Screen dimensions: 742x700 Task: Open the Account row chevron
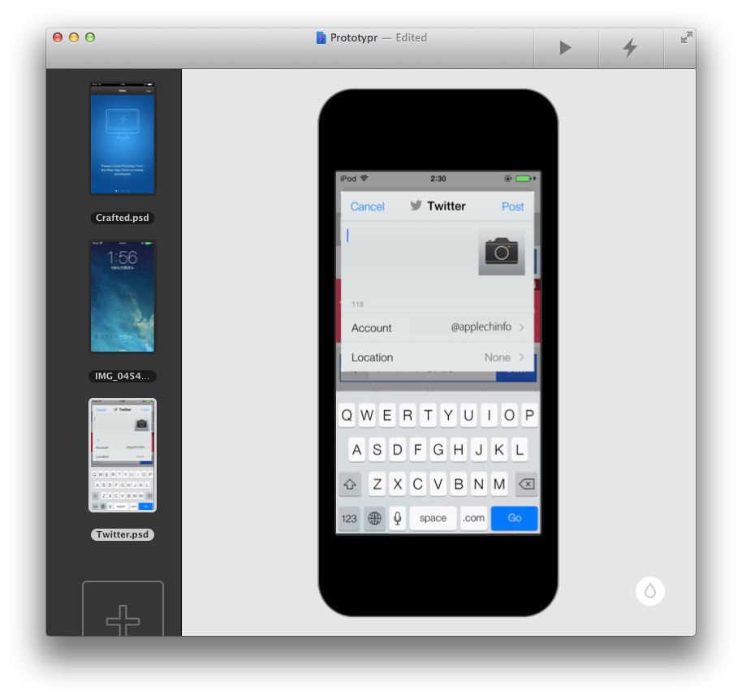click(521, 327)
